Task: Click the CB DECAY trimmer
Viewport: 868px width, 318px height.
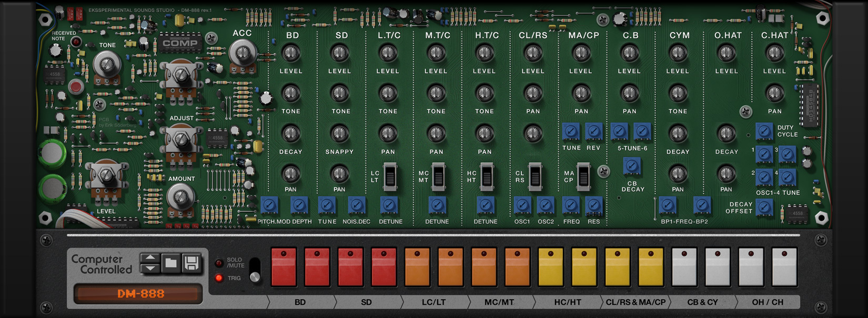Action: 632,166
